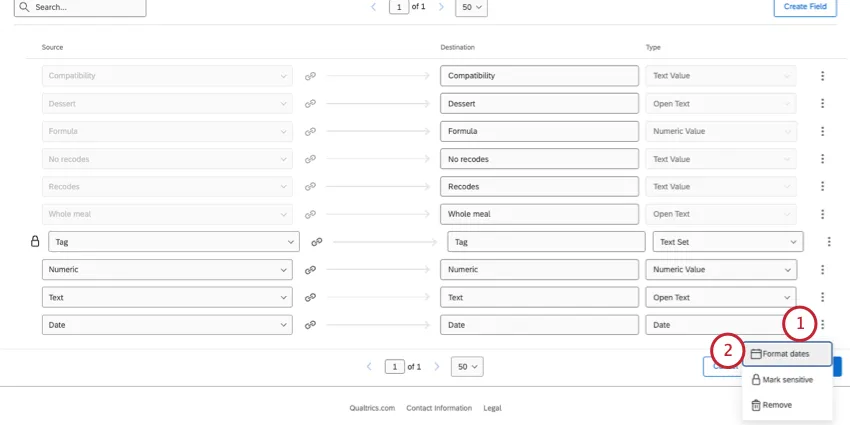Image resolution: width=850 pixels, height=425 pixels.
Task: Click the link icon in Compatibility row
Action: point(310,76)
